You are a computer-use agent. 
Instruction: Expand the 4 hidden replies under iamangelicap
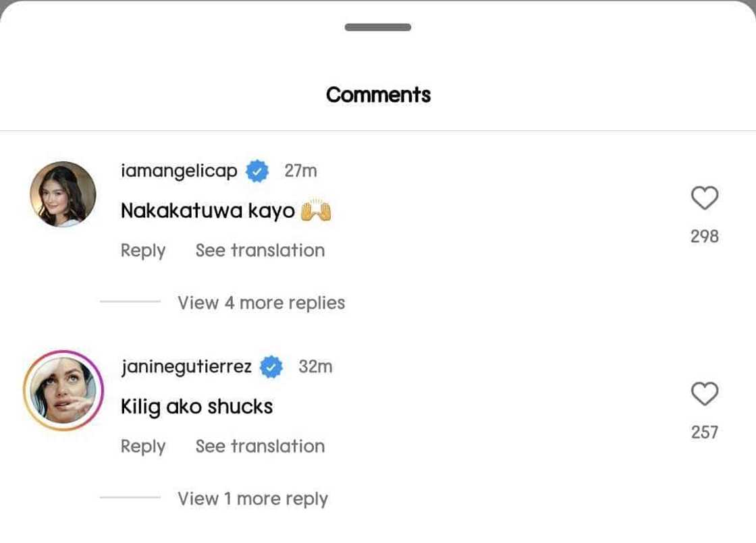pyautogui.click(x=261, y=302)
